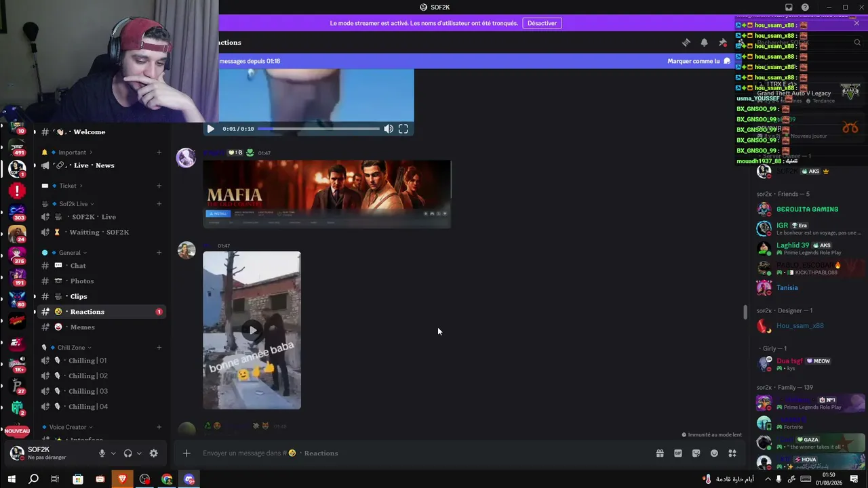Image resolution: width=868 pixels, height=488 pixels.
Task: Click the chat message scrollbar
Action: point(745,312)
